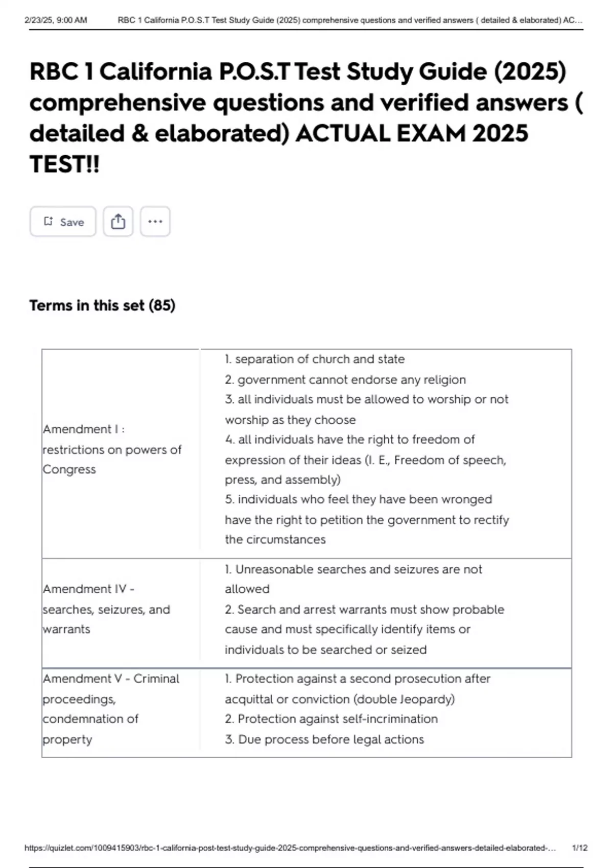Click the print date 2/23/25 header
613x868 pixels.
click(x=56, y=20)
